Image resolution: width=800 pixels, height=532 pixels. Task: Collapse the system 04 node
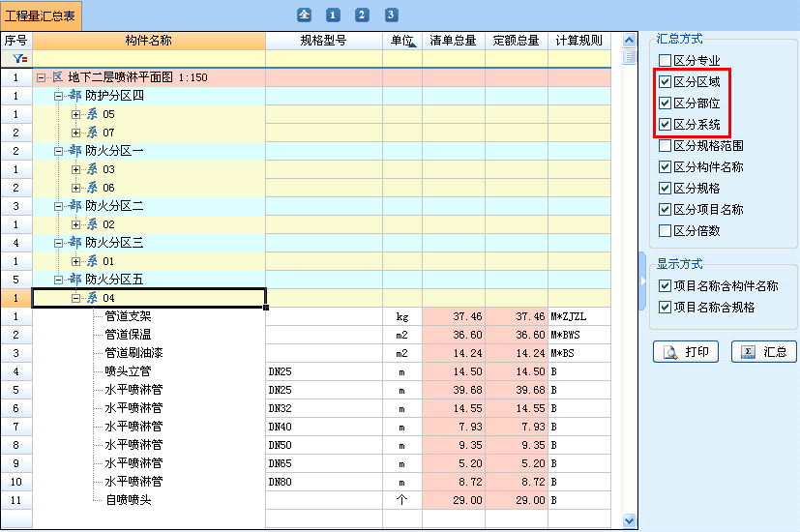[76, 298]
